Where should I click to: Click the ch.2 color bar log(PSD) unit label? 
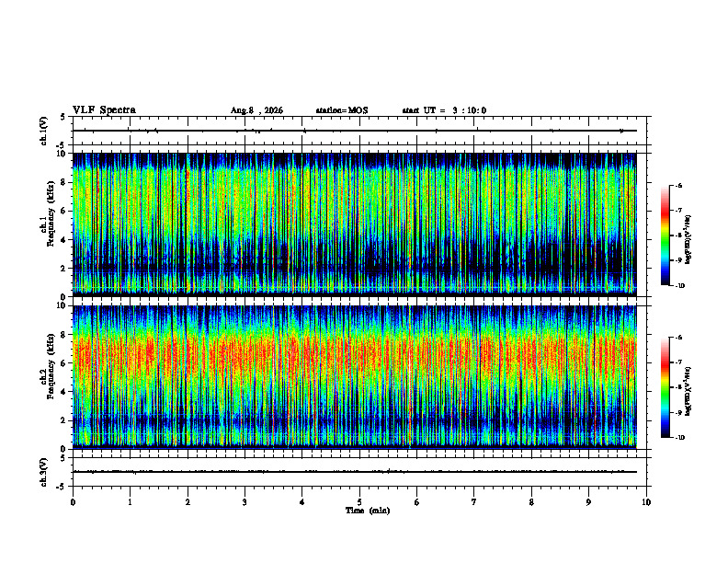coord(688,391)
